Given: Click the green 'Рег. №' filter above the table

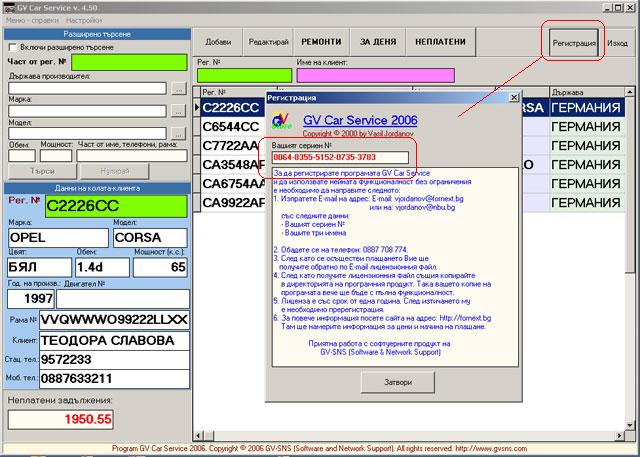Looking at the screenshot, I should click(x=244, y=76).
